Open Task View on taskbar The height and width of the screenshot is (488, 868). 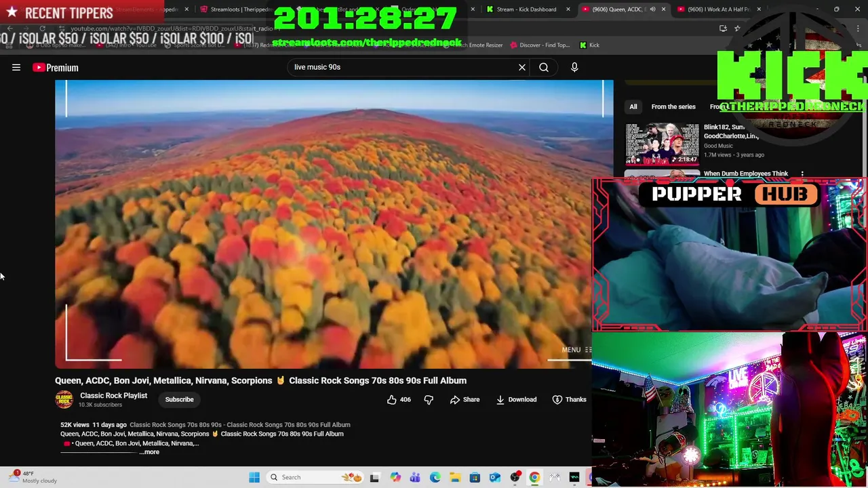tap(374, 477)
